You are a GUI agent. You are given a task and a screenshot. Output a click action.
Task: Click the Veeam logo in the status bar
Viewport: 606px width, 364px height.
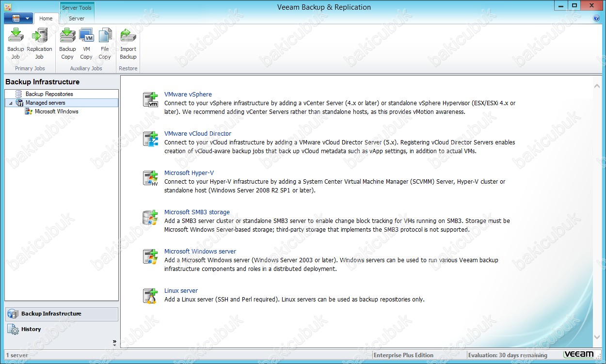tap(579, 355)
